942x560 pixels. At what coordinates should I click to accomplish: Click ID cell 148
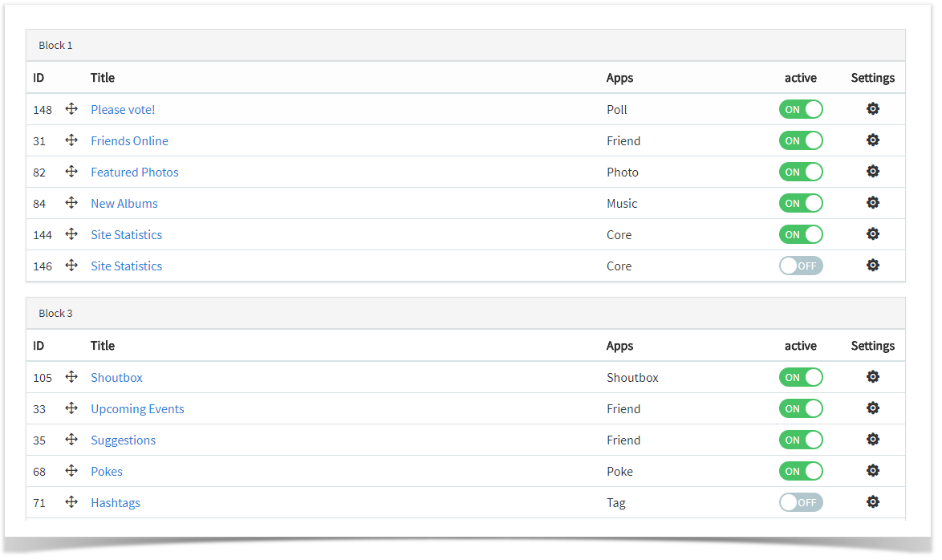coord(43,110)
